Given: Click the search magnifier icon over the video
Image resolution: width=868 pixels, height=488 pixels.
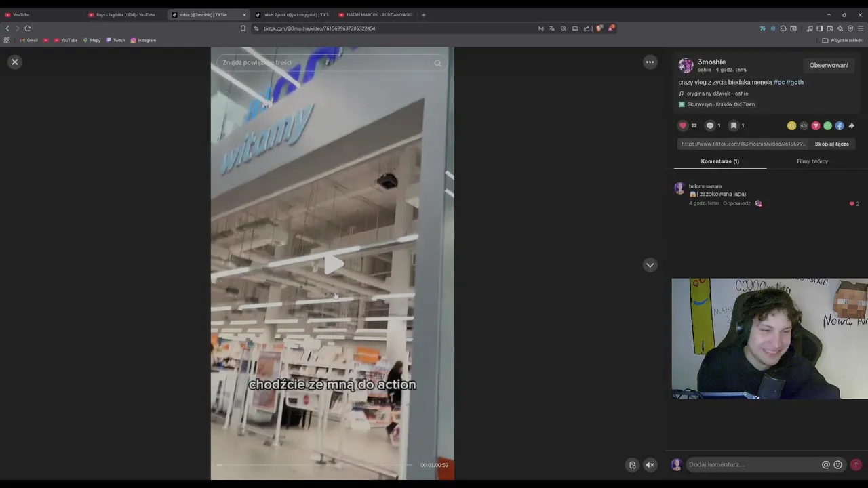Looking at the screenshot, I should coord(437,63).
